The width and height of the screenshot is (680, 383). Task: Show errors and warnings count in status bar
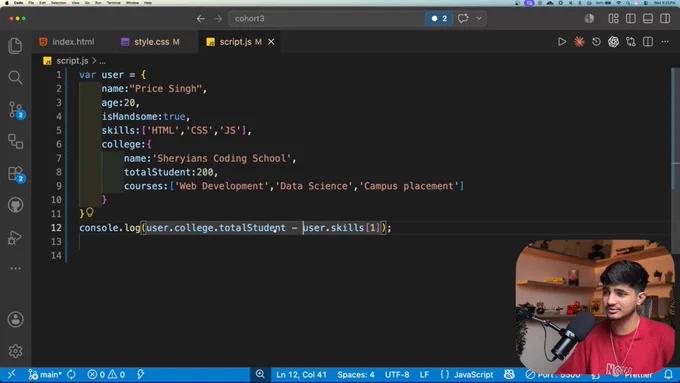tap(106, 374)
